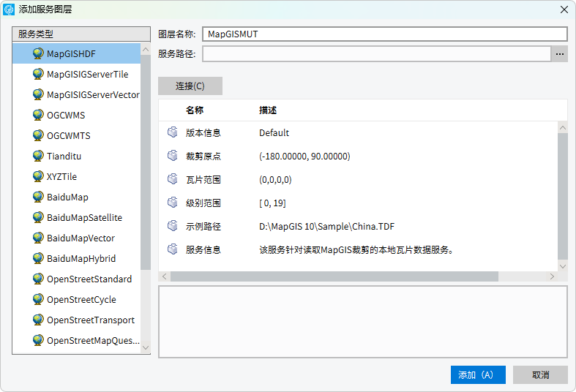576x392 pixels.
Task: Click the 服务路径 service path input field
Action: [376, 54]
